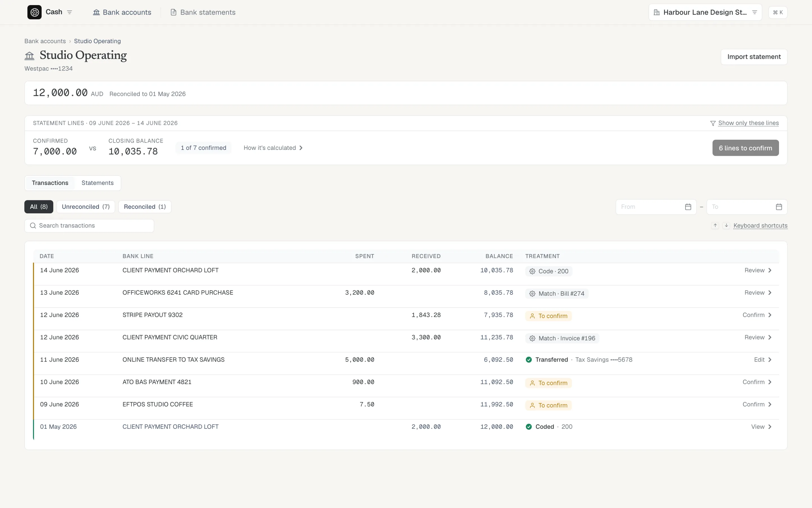Screen dimensions: 812x508
Task: Click the down arrow keyboard navigation icon
Action: [x=726, y=225]
